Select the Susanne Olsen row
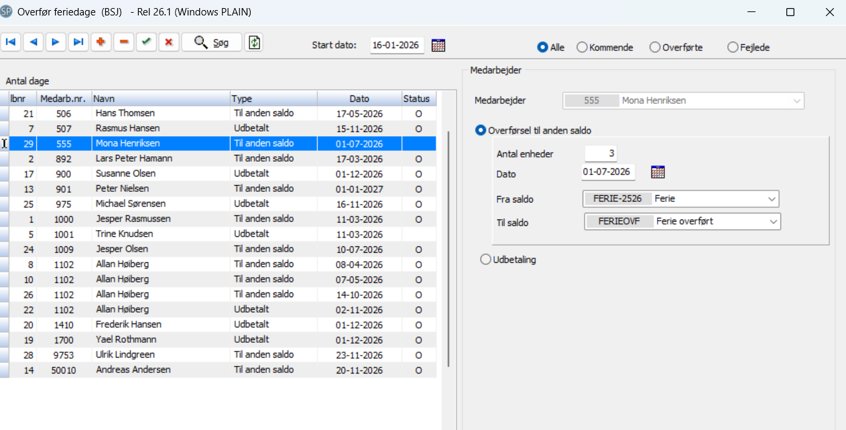846x430 pixels. click(218, 174)
